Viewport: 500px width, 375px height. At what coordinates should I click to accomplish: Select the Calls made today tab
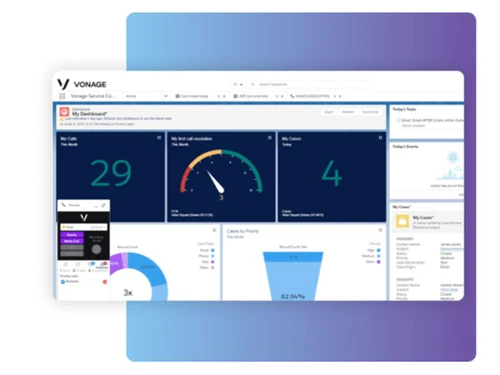(x=192, y=96)
